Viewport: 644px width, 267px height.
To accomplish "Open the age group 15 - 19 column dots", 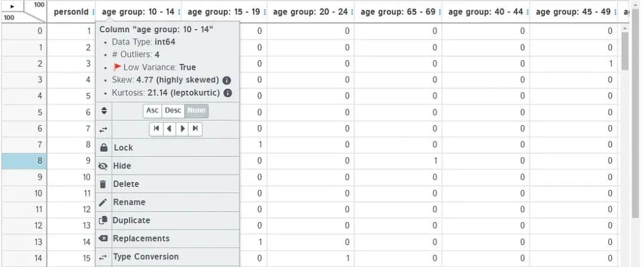I will pyautogui.click(x=264, y=12).
